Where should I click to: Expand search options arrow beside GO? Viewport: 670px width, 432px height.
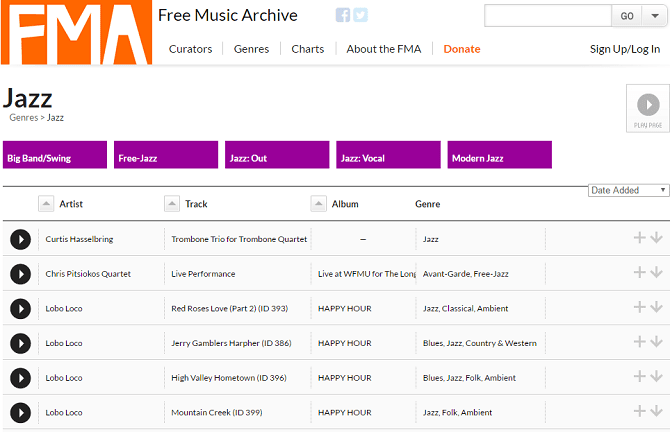pos(655,16)
